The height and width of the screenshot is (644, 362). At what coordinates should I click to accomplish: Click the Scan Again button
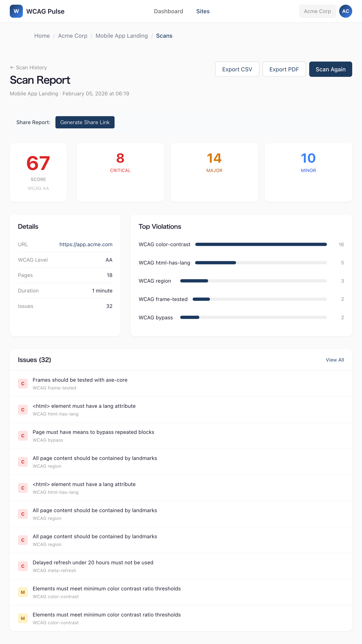[330, 69]
